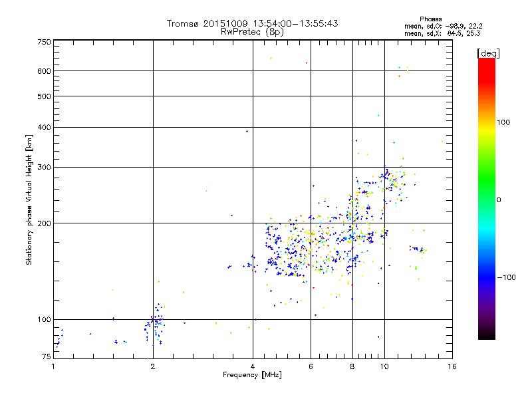Click x-axis tick label '4'
This screenshot has height=399, width=532.
(253, 366)
